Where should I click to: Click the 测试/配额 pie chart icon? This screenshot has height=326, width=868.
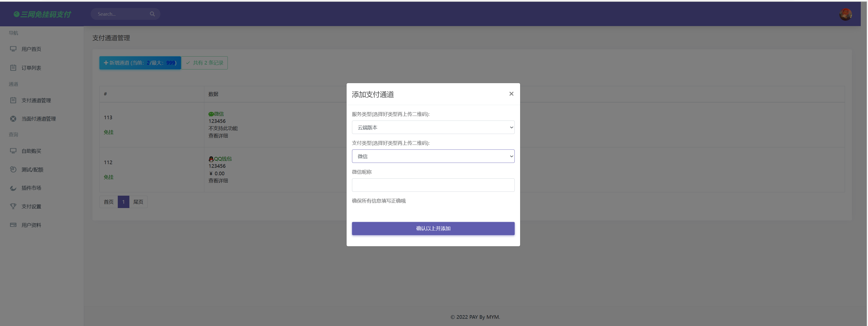pos(13,169)
